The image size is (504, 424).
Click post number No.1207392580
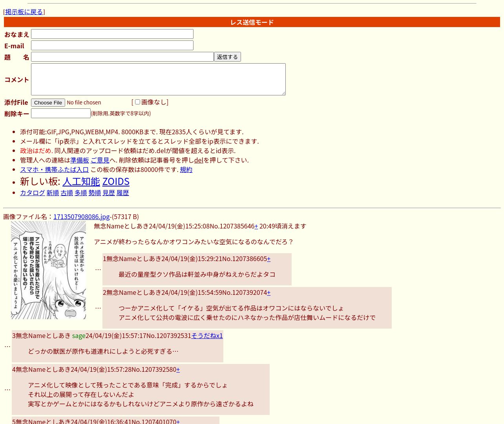point(154,369)
